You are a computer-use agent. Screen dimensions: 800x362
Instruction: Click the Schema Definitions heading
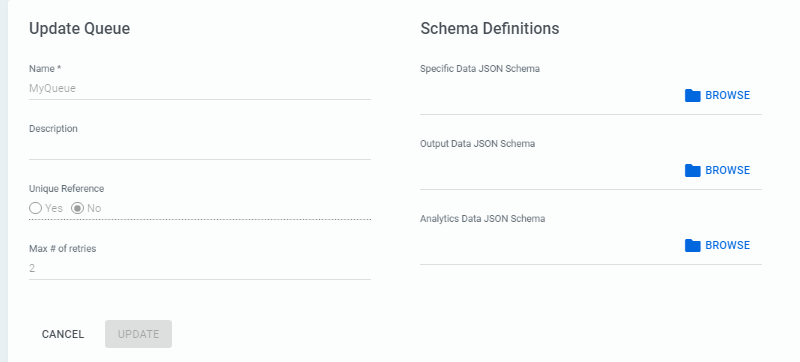[x=490, y=29]
